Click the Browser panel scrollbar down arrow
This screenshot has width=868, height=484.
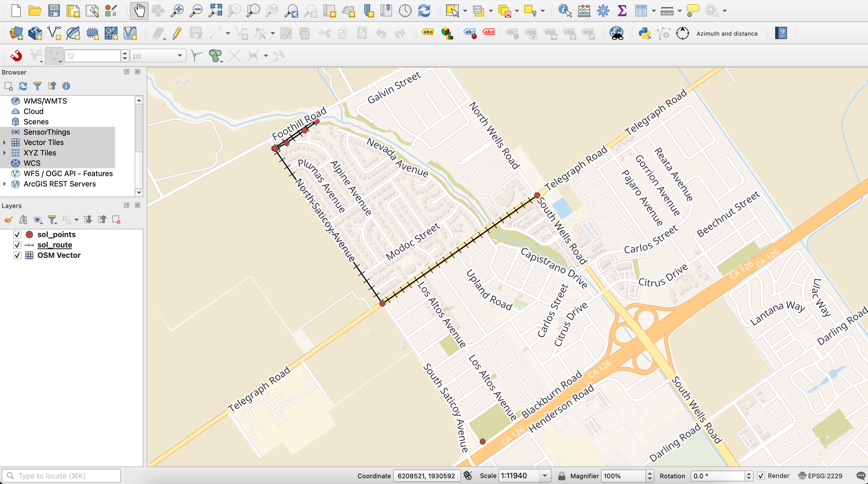point(139,193)
